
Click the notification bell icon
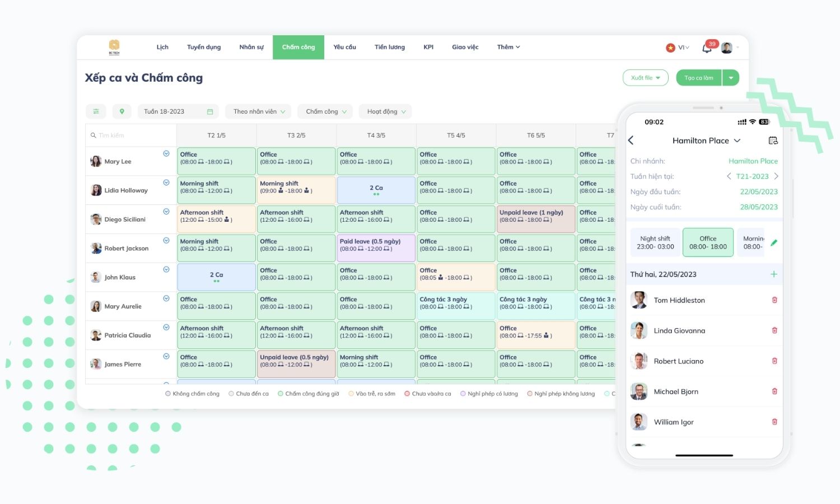[707, 48]
